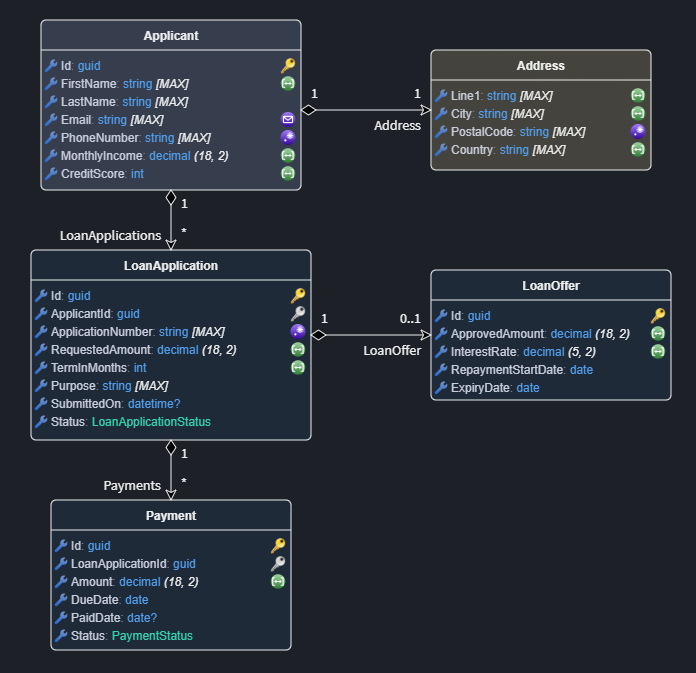
Task: Click the arrowhead pointing into the LoanOffer entity
Action: (x=426, y=335)
